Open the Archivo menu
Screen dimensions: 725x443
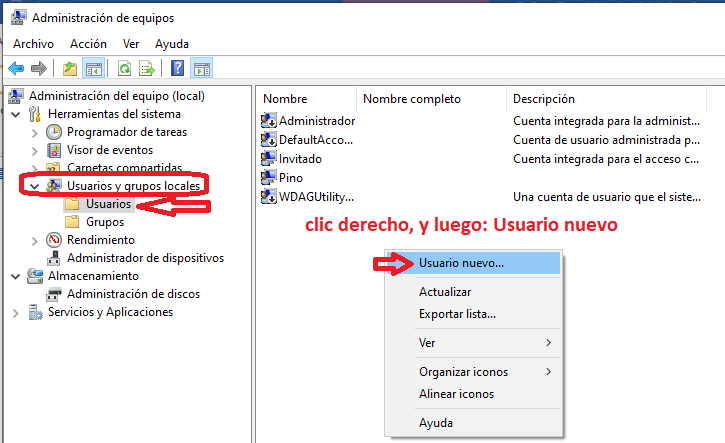tap(33, 44)
